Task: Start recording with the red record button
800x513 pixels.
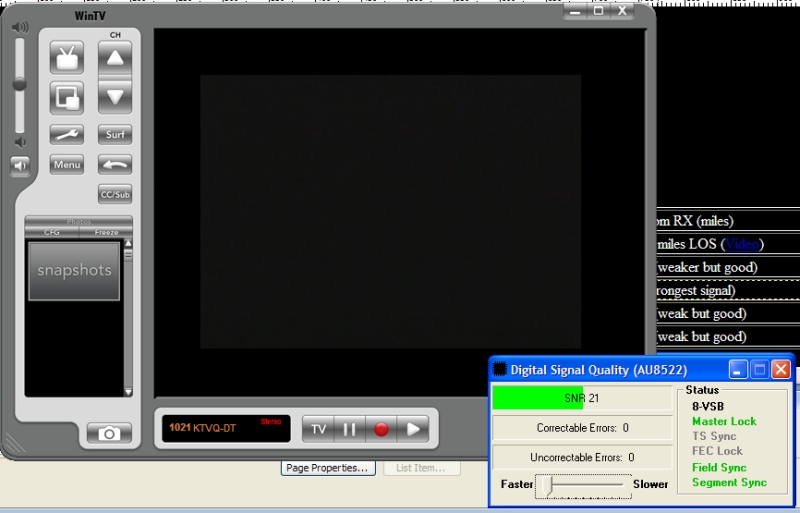Action: [x=381, y=429]
